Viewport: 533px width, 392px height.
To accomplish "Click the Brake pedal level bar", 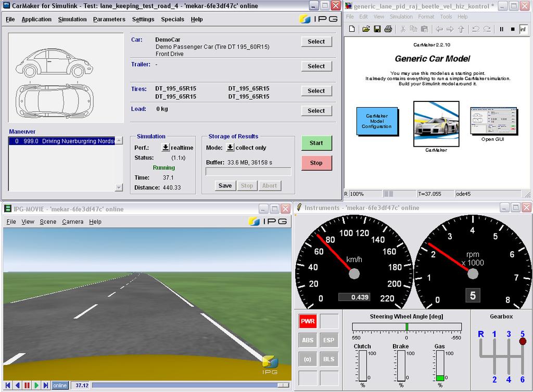I will click(x=401, y=366).
